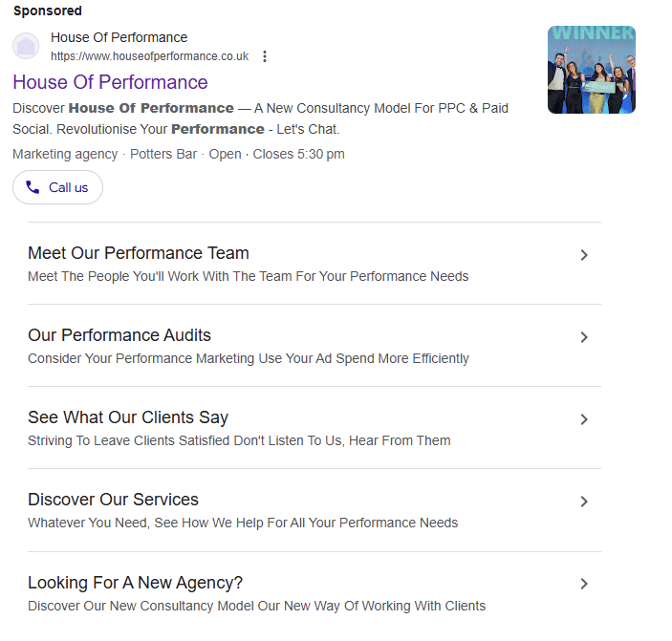Select the See What Our Clients Say heading
The image size is (672, 641).
pyautogui.click(x=128, y=417)
